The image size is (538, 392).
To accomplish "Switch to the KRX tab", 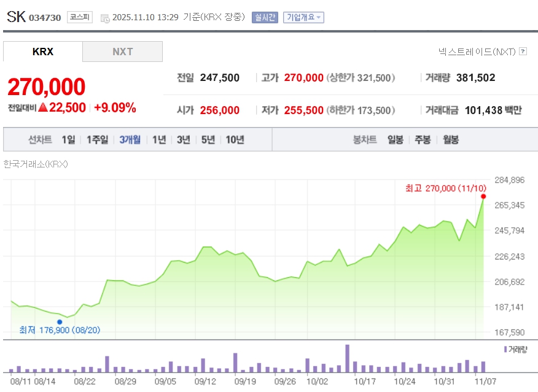I will click(43, 52).
